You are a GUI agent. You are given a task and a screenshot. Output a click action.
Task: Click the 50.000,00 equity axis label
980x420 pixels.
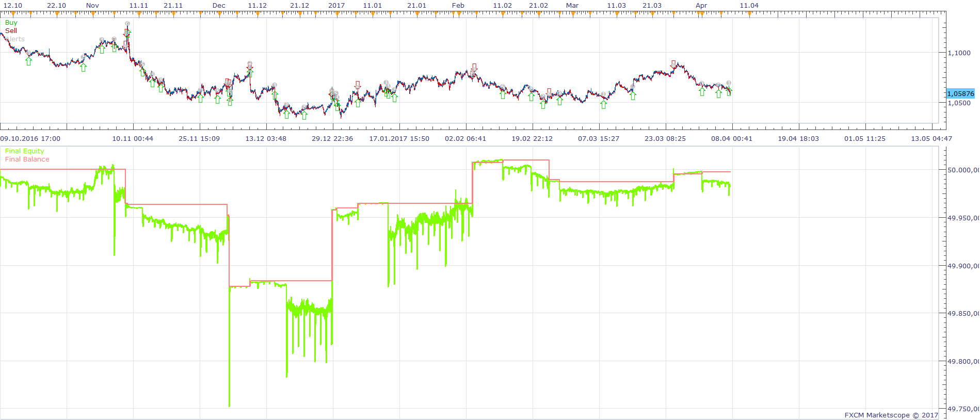pyautogui.click(x=963, y=170)
